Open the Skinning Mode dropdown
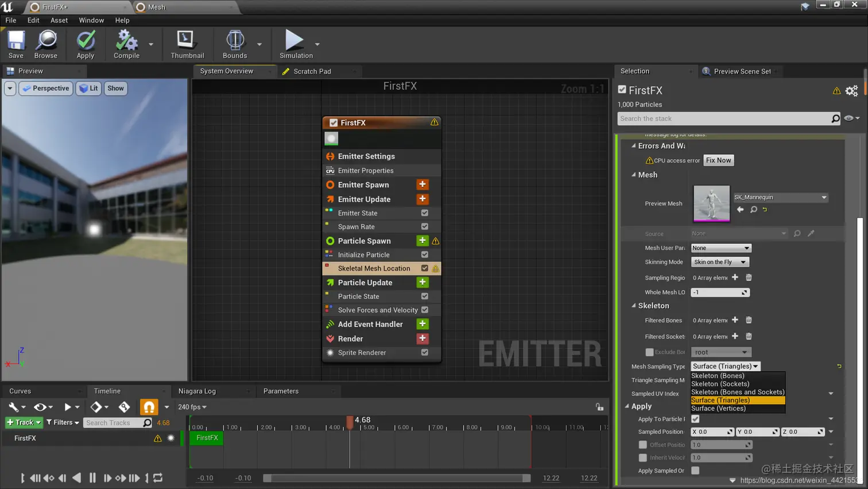Image resolution: width=868 pixels, height=489 pixels. [x=720, y=262]
